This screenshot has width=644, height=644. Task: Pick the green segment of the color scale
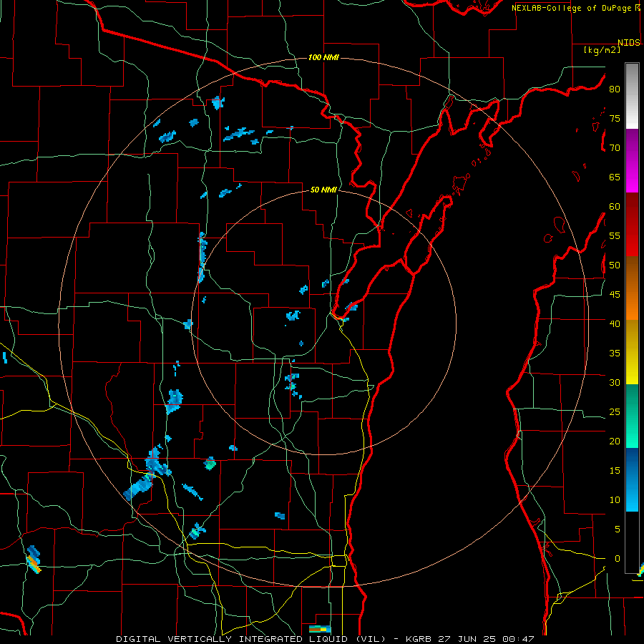point(632,416)
